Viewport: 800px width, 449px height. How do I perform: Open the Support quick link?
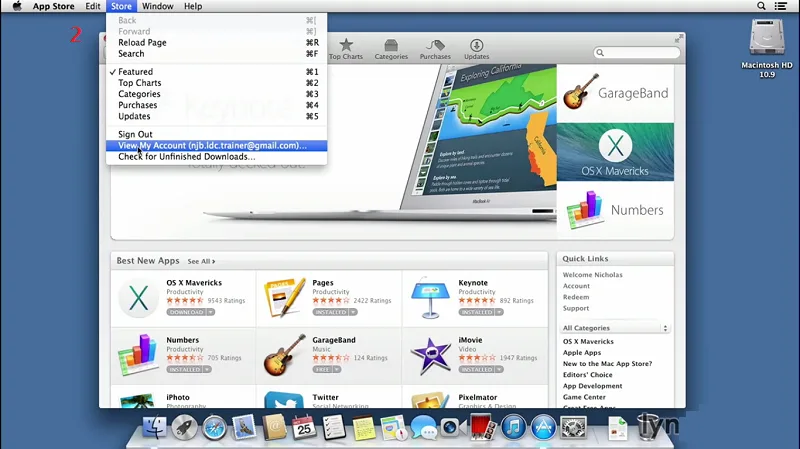click(x=576, y=308)
